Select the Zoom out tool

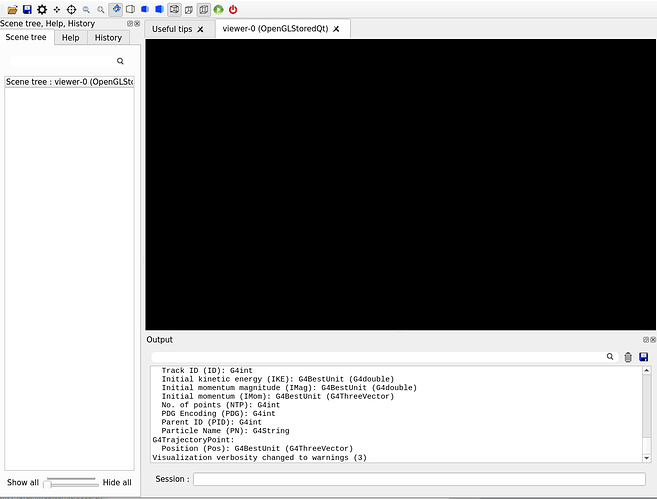click(86, 9)
